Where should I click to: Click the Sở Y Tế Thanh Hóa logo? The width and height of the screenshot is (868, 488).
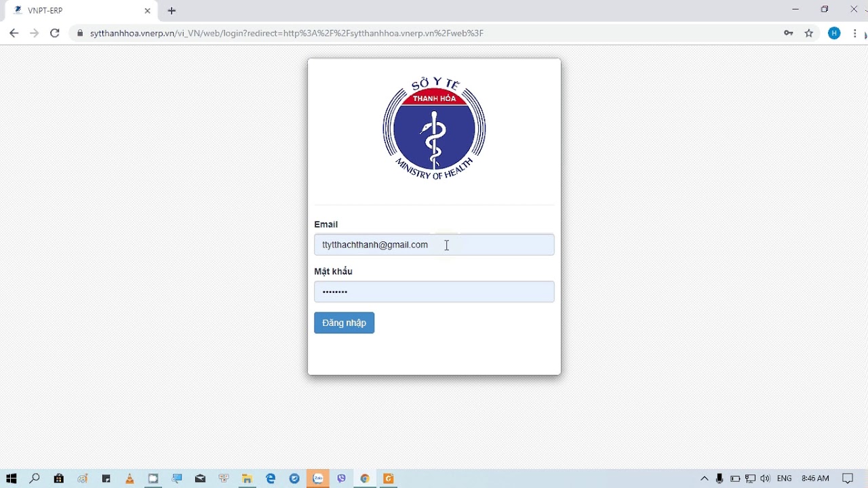point(434,129)
